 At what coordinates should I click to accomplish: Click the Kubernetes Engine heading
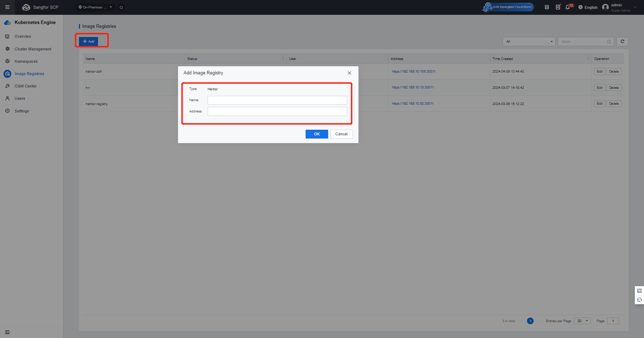pyautogui.click(x=35, y=22)
